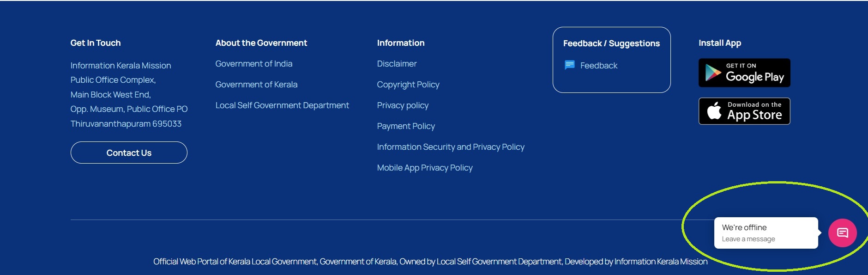View the Payment Policy

pos(406,126)
